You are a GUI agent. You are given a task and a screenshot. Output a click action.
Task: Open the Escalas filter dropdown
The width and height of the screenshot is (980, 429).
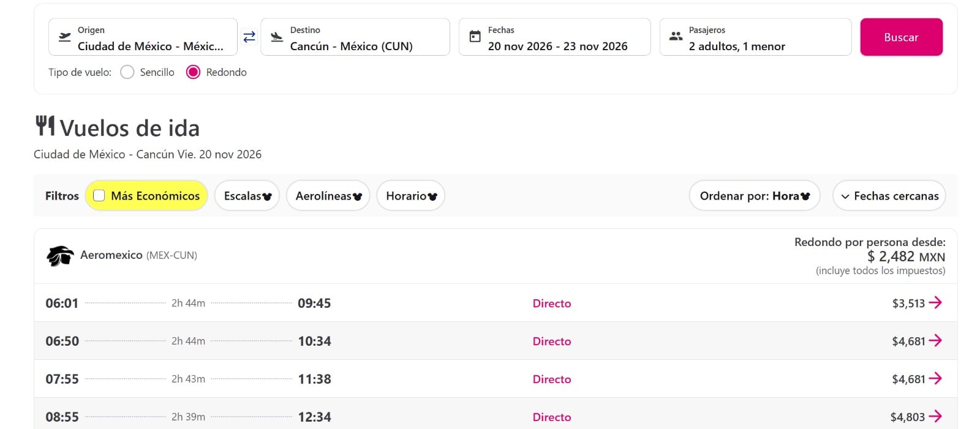point(247,196)
